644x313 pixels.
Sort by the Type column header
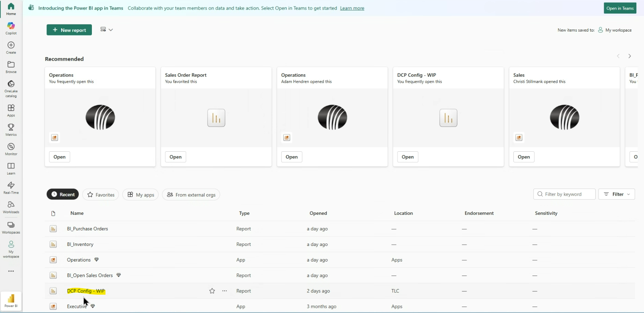244,213
